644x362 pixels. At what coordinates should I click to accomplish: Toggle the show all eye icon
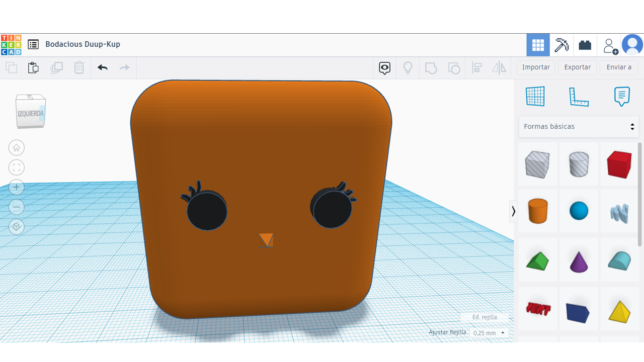[x=385, y=68]
